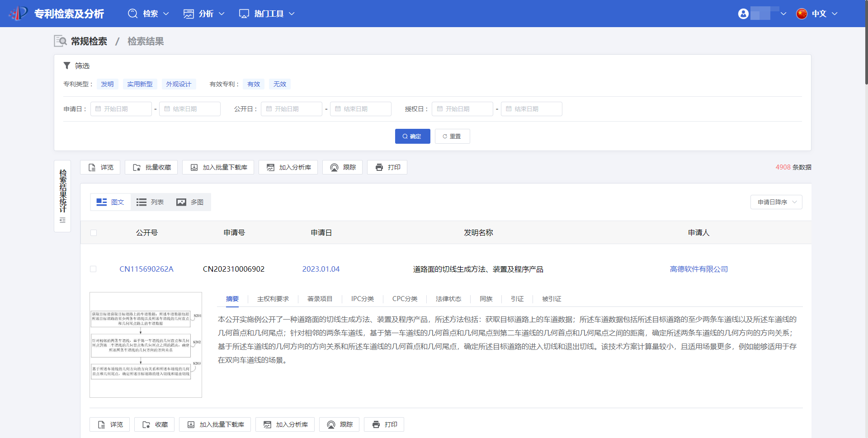Check the select-all checkbox in table header
The image size is (868, 438).
click(94, 233)
